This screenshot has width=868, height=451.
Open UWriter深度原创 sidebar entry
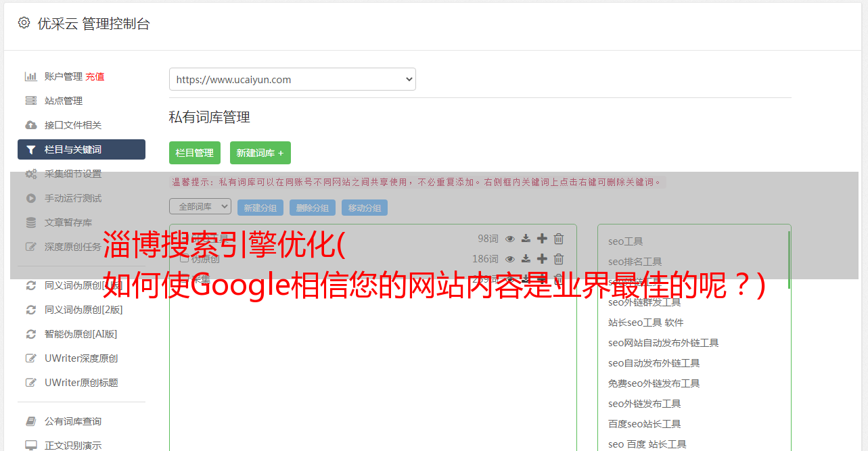click(81, 358)
